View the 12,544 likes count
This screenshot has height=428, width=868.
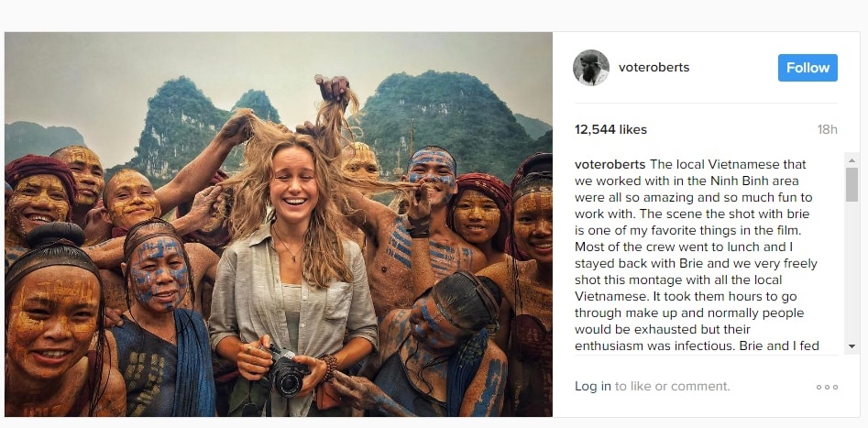coord(610,130)
